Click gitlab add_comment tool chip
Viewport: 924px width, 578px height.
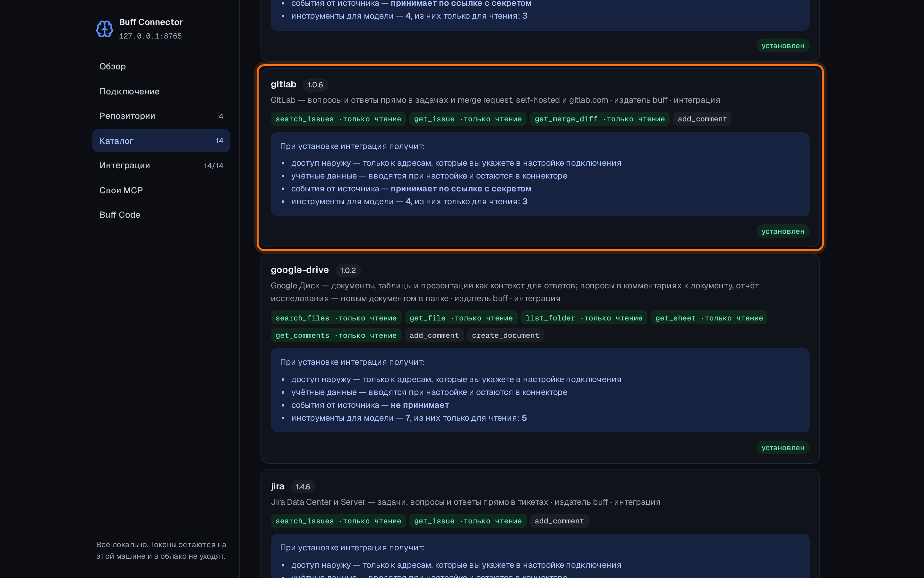(x=702, y=119)
